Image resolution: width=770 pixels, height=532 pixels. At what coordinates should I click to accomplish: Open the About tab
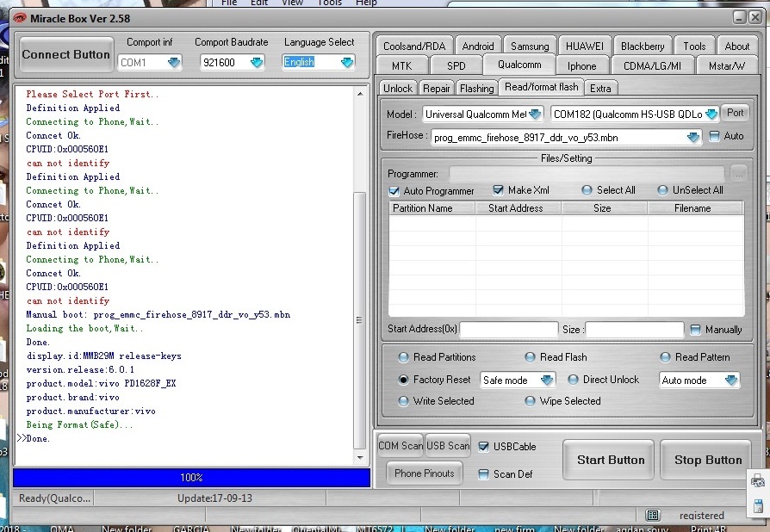point(737,46)
